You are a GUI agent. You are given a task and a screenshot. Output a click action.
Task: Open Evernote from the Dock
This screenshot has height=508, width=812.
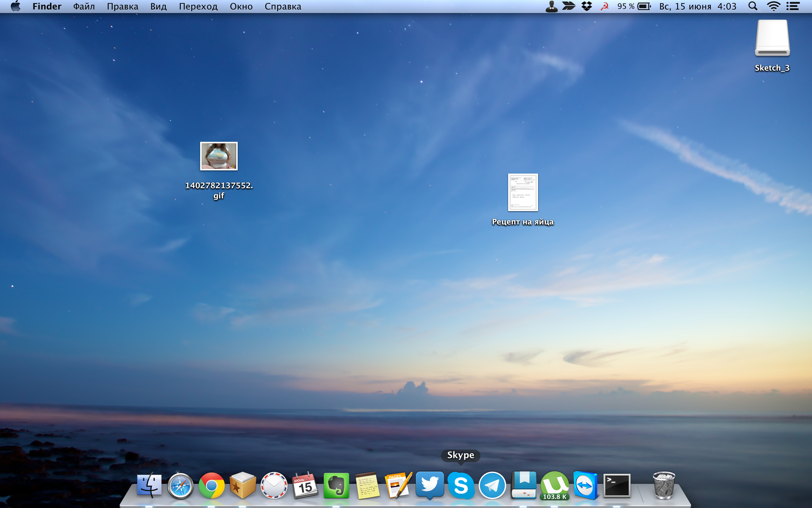336,485
